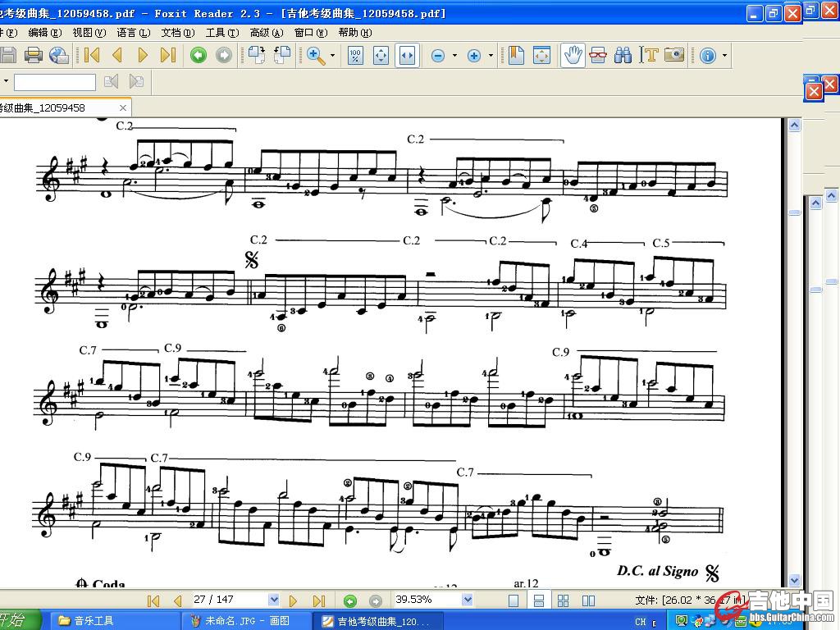Click the full screen view icon

(x=541, y=55)
